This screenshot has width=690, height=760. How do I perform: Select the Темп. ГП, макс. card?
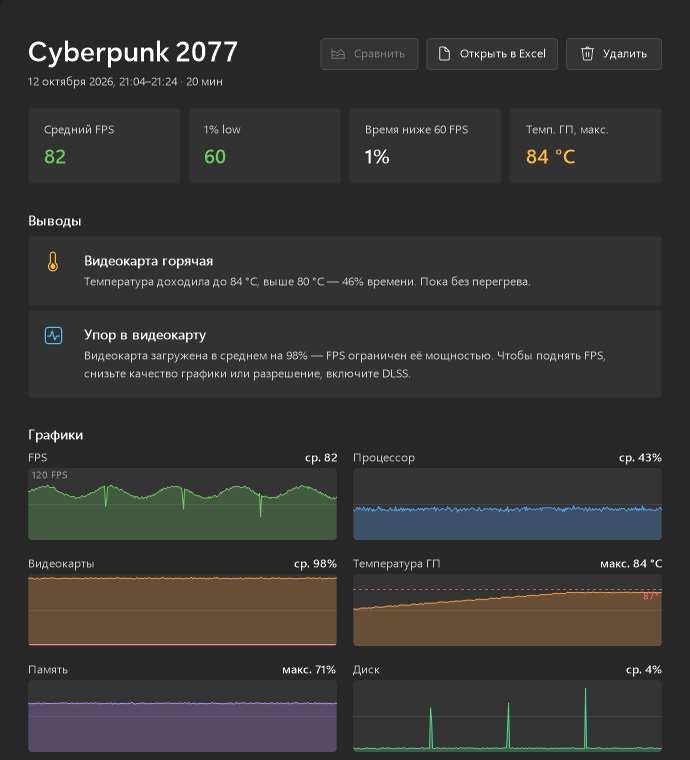click(x=585, y=146)
